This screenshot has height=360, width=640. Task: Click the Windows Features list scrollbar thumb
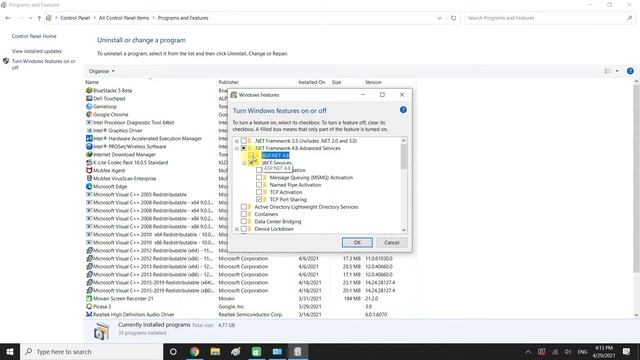[404, 157]
